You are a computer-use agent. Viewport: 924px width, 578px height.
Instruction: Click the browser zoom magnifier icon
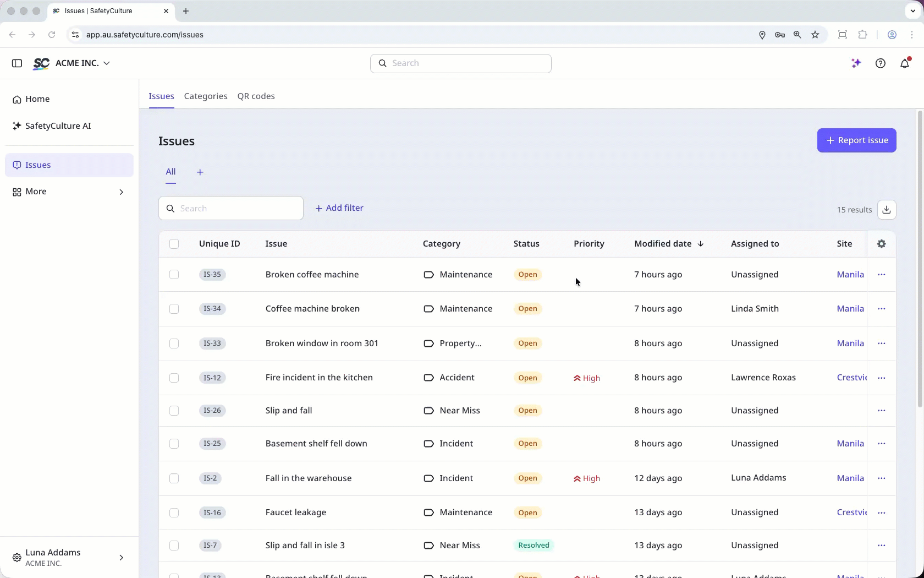click(x=798, y=35)
